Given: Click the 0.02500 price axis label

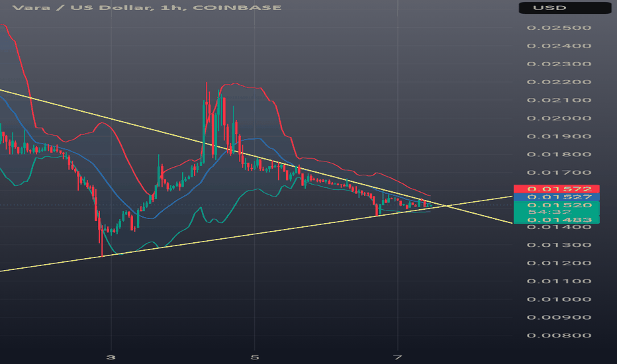Looking at the screenshot, I should (559, 28).
